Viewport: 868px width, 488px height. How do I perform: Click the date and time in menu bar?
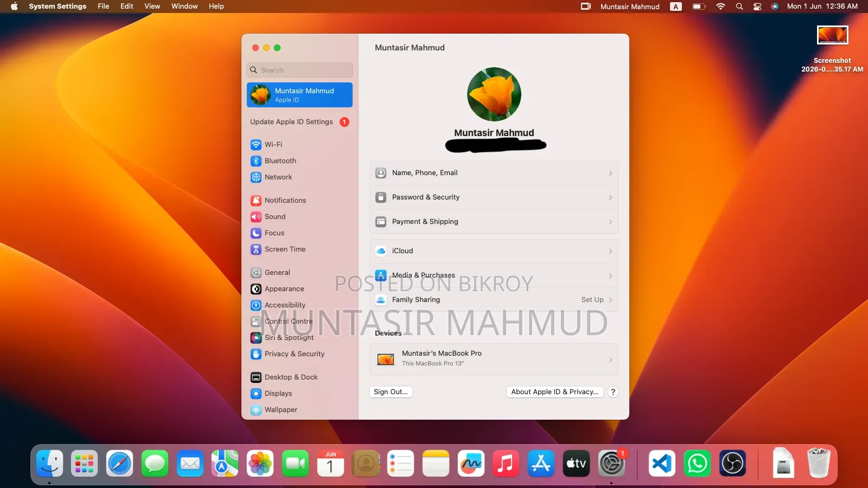point(822,7)
